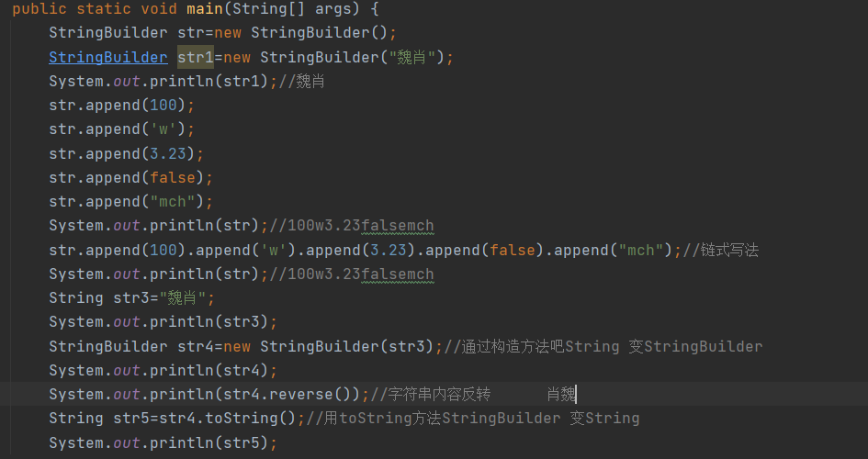Click the main method name
868x459 pixels.
tap(204, 9)
